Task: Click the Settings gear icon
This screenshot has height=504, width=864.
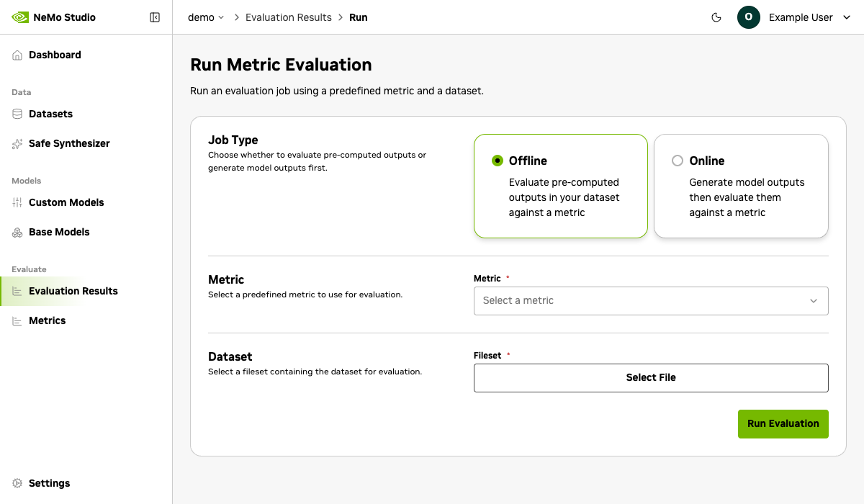Action: 17,483
